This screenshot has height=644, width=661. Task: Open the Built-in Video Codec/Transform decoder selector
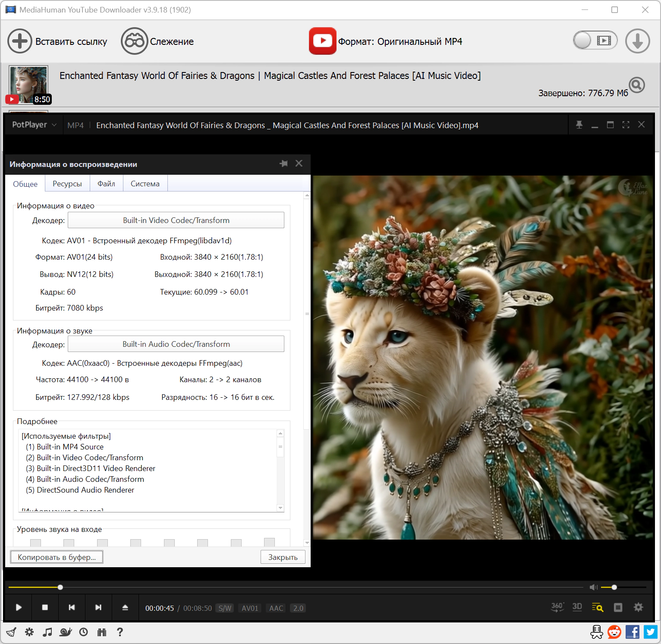point(176,220)
